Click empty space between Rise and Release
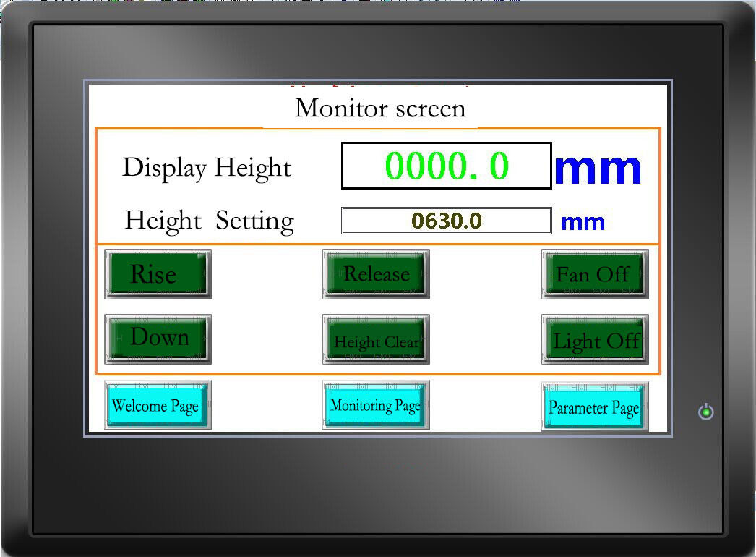 pos(266,274)
